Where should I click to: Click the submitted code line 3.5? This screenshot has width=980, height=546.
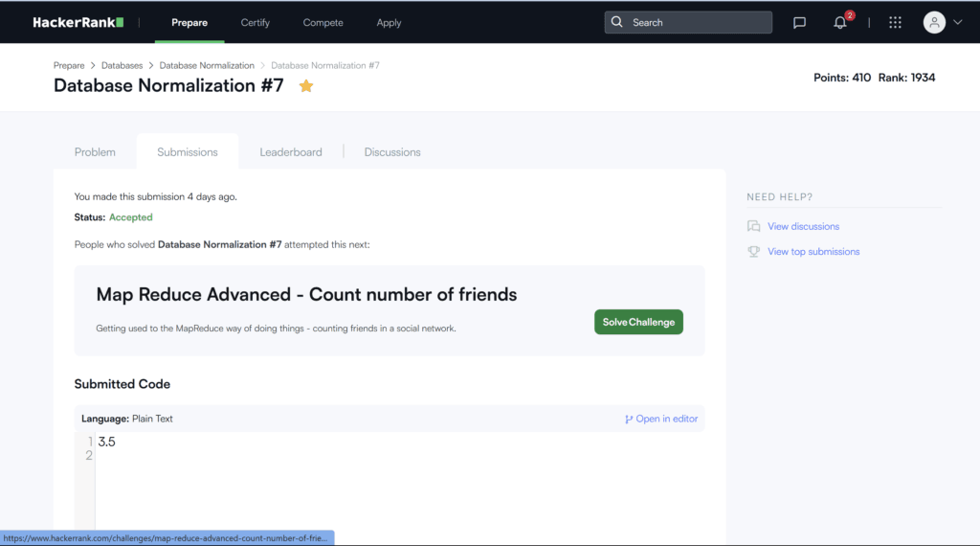pos(107,443)
